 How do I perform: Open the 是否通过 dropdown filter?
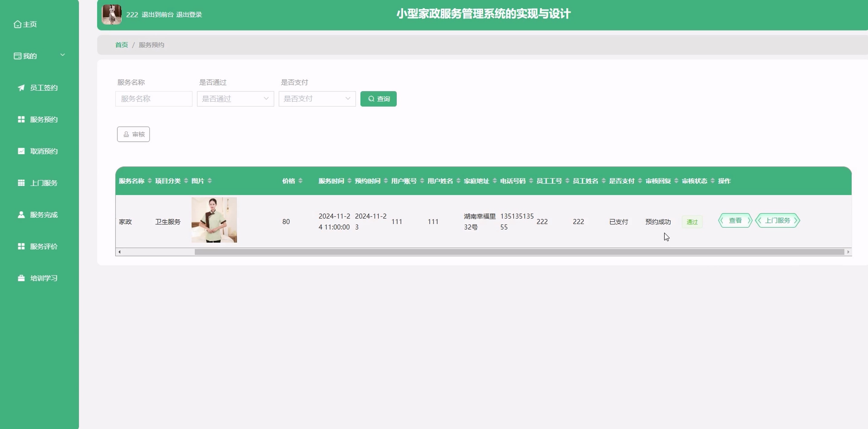235,99
